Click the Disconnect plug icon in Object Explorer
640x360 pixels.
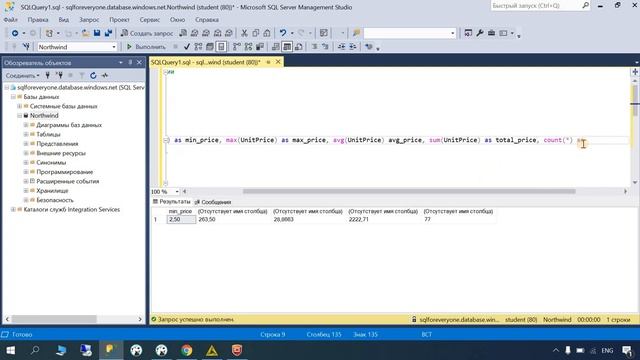click(x=59, y=76)
